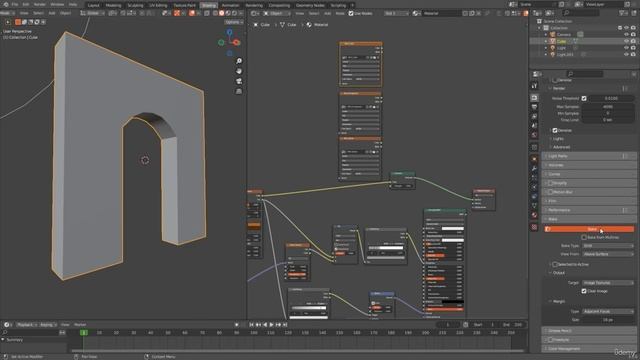This screenshot has width=640, height=360.
Task: Click the green Y axis gizmo
Action: point(221,42)
